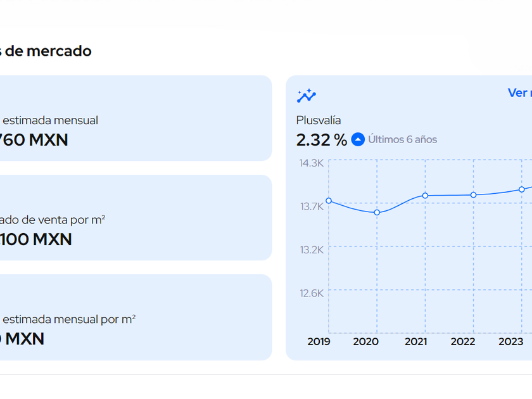Image resolution: width=532 pixels, height=399 pixels.
Task: Click the 2021 chart data point
Action: pyautogui.click(x=425, y=196)
